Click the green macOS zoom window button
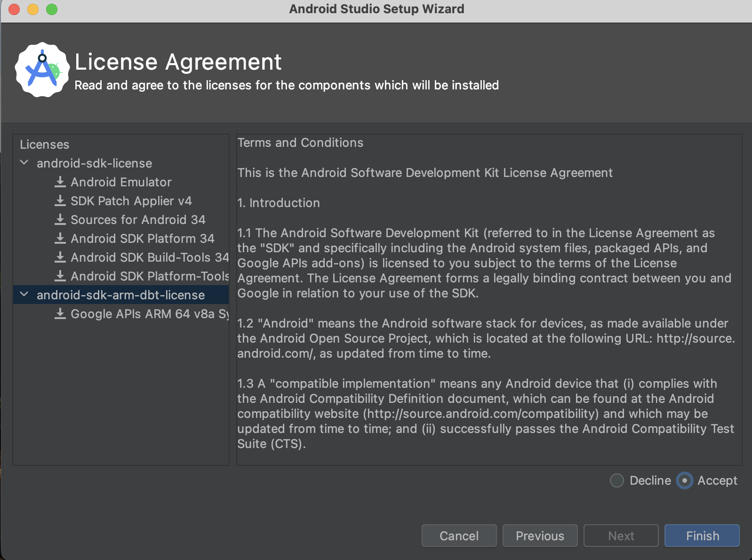Viewport: 752px width, 560px height. click(52, 9)
